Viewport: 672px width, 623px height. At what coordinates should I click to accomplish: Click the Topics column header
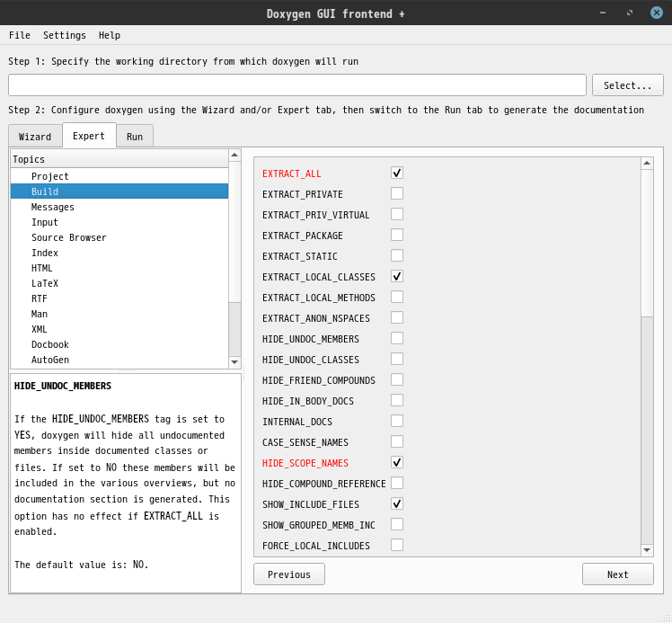(119, 159)
